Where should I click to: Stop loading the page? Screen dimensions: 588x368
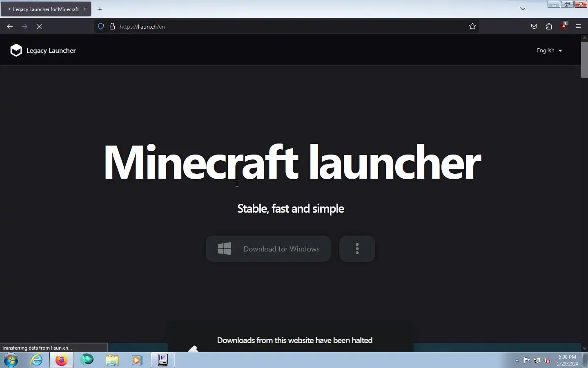pos(39,27)
